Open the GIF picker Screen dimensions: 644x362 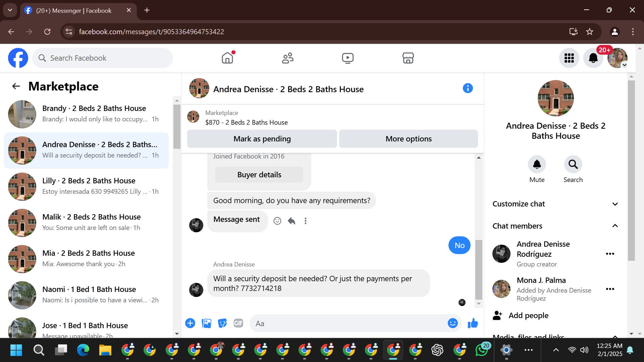pyautogui.click(x=238, y=323)
